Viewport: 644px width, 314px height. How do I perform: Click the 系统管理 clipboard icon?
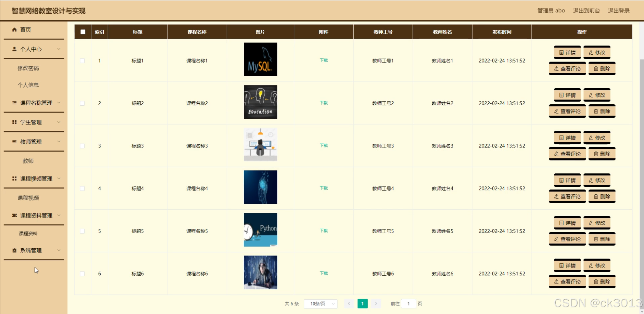pyautogui.click(x=14, y=250)
